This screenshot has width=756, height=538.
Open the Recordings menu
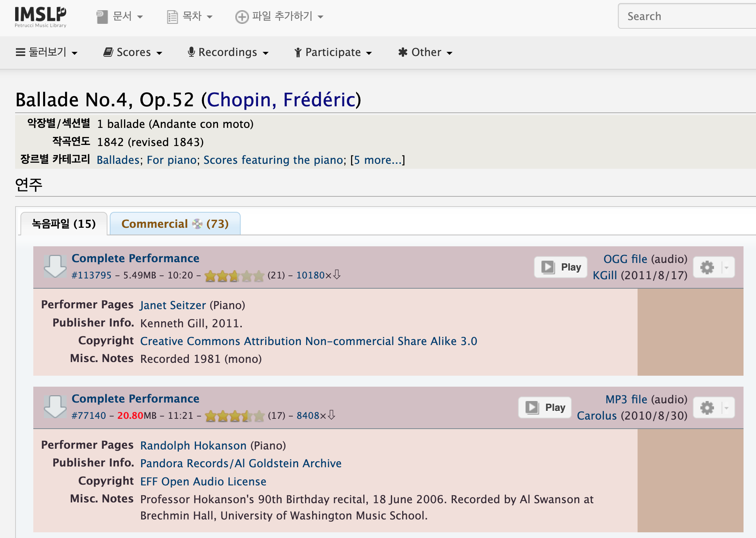(228, 52)
